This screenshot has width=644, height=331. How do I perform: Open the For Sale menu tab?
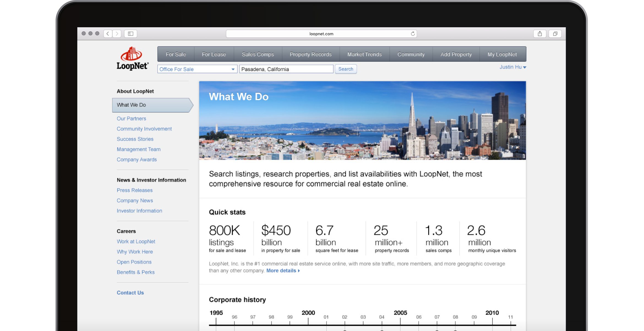click(x=176, y=54)
